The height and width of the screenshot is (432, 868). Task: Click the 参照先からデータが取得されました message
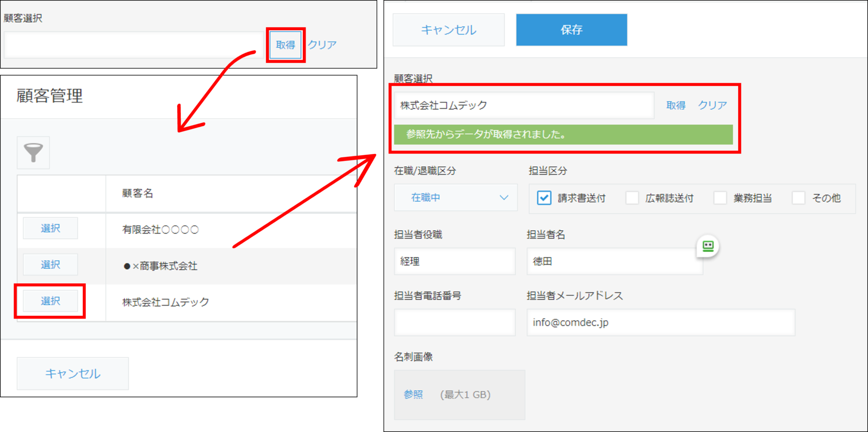[563, 135]
